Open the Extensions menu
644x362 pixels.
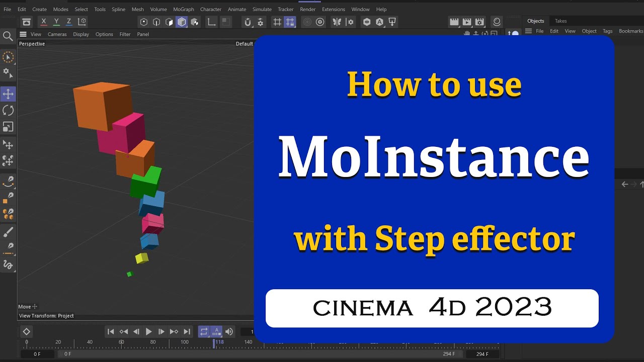click(x=334, y=9)
